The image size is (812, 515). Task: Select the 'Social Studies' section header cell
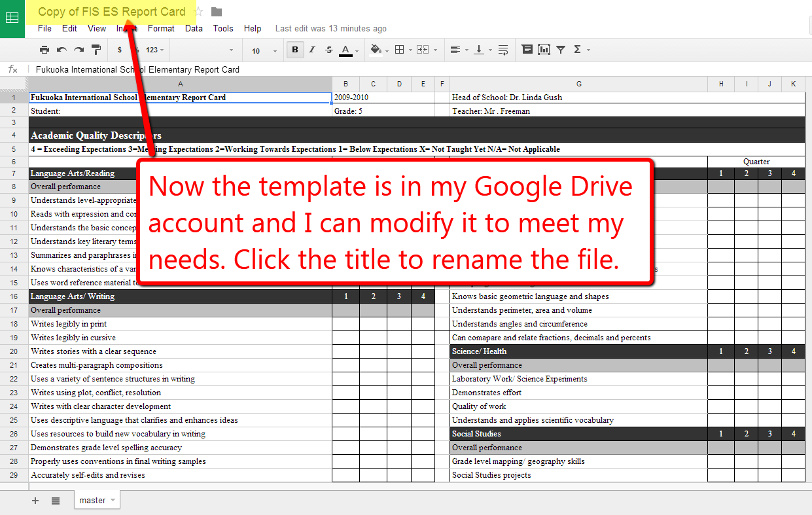coord(579,434)
